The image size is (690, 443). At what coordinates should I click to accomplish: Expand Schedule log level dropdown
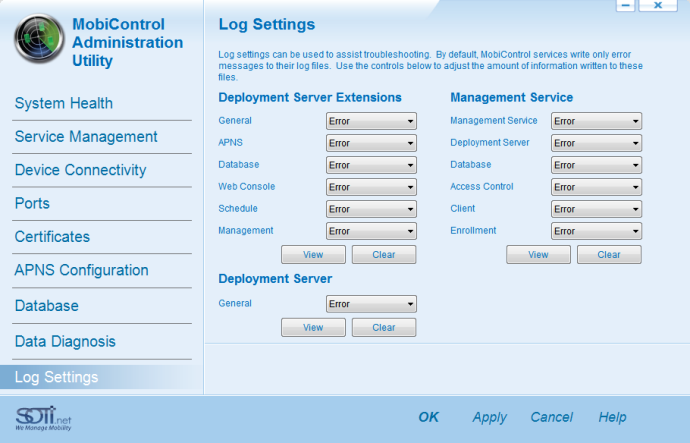tap(371, 209)
